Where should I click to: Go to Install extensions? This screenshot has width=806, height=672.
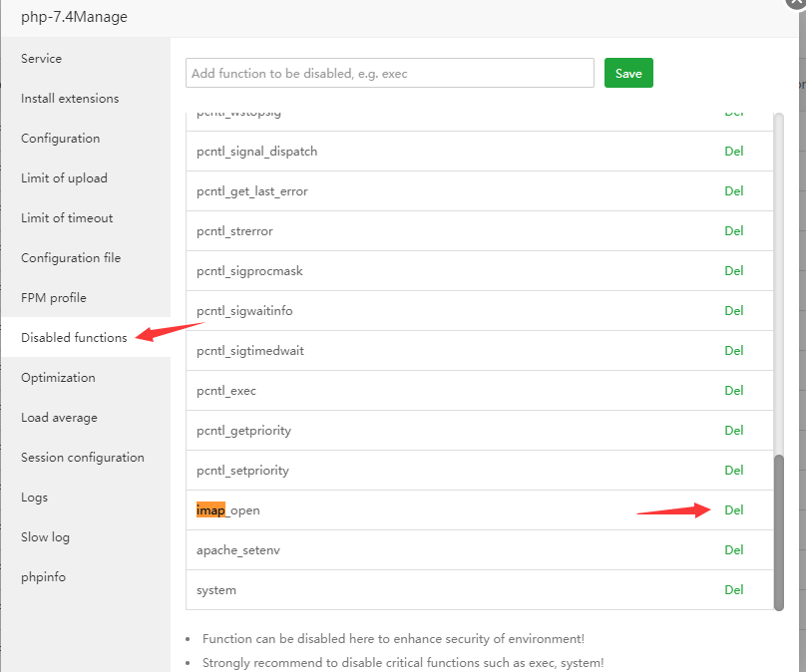click(x=70, y=99)
